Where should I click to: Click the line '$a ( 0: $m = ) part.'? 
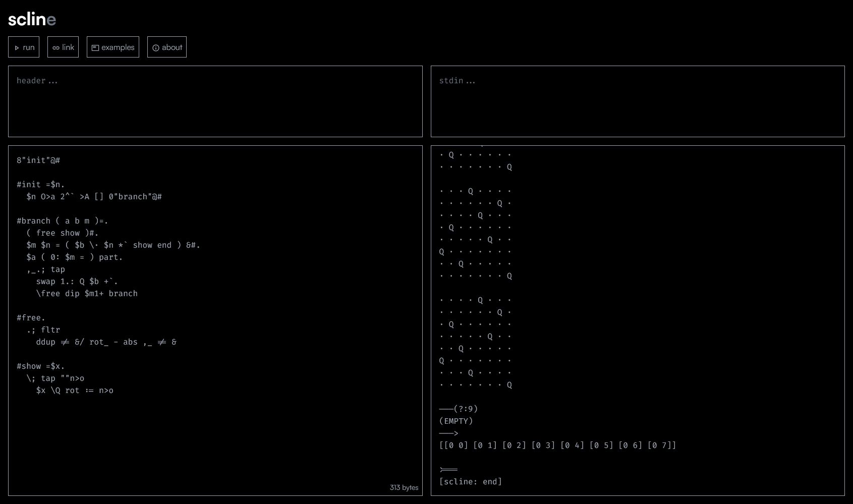75,257
